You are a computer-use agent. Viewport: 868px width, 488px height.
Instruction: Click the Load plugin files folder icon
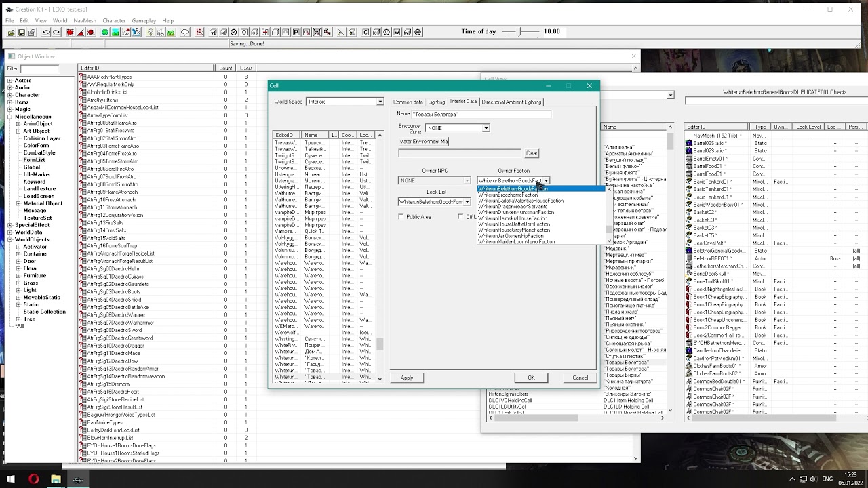(x=11, y=32)
